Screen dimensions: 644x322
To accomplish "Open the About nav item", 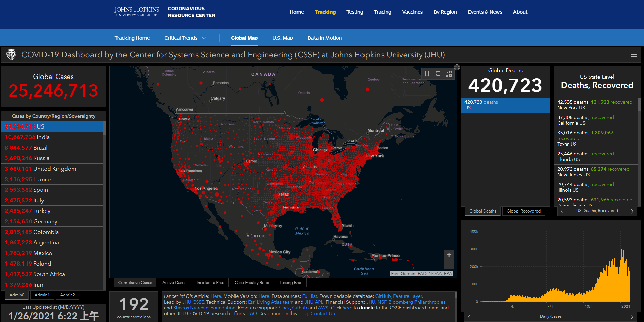I will pyautogui.click(x=520, y=12).
